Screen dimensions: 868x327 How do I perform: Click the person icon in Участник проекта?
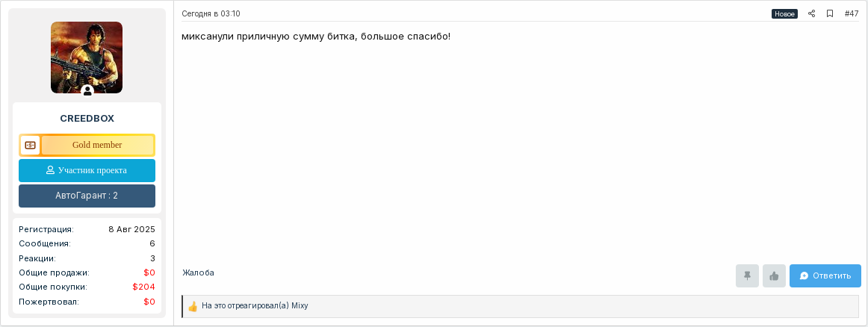[x=51, y=170]
